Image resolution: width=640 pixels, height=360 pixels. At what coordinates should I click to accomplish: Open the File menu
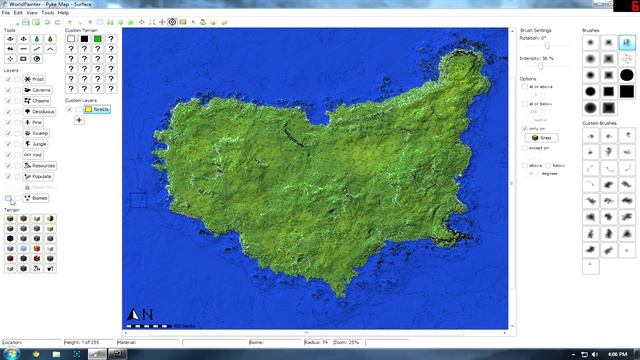pos(6,13)
